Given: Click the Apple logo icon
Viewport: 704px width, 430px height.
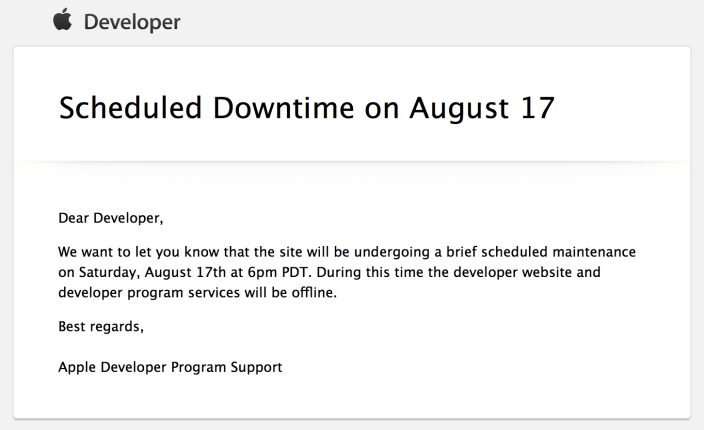Looking at the screenshot, I should (x=64, y=21).
